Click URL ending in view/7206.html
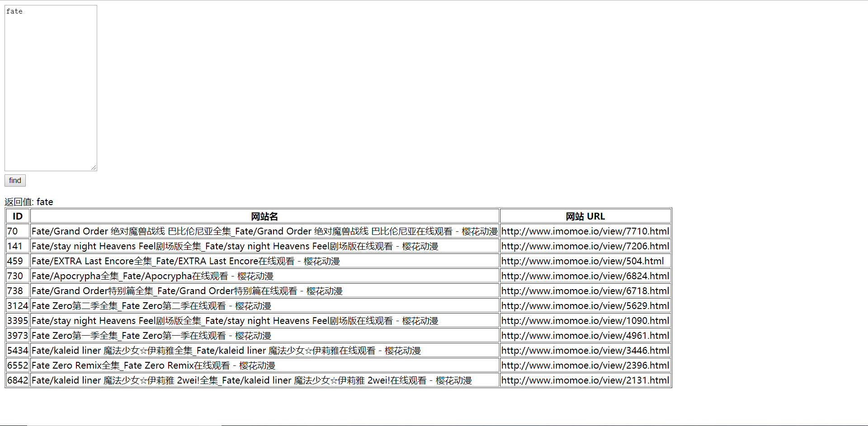The image size is (868, 426). pos(585,246)
